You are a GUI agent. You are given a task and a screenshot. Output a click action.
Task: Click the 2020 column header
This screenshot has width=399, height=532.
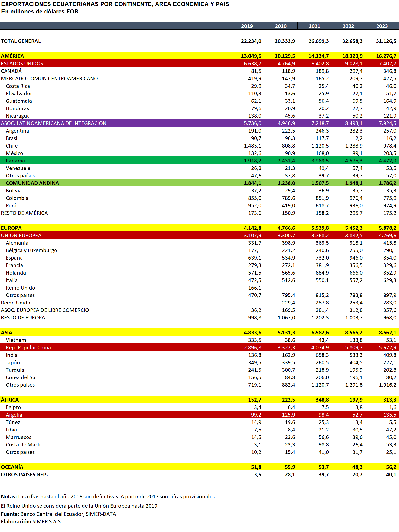click(x=281, y=26)
